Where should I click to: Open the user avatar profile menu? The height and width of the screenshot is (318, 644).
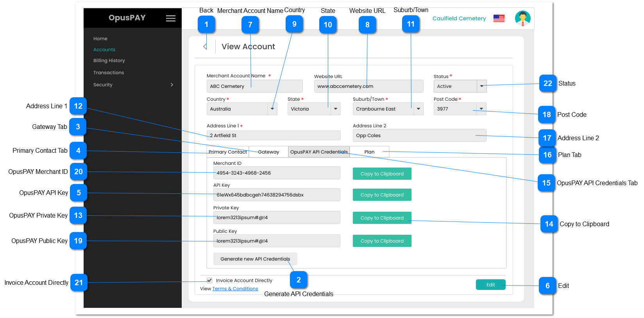522,18
